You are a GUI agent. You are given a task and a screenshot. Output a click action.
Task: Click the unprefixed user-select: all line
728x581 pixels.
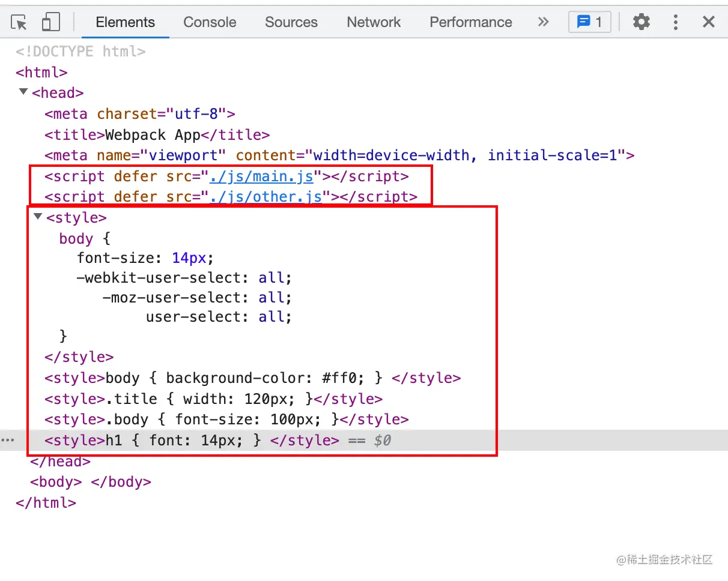coord(219,317)
